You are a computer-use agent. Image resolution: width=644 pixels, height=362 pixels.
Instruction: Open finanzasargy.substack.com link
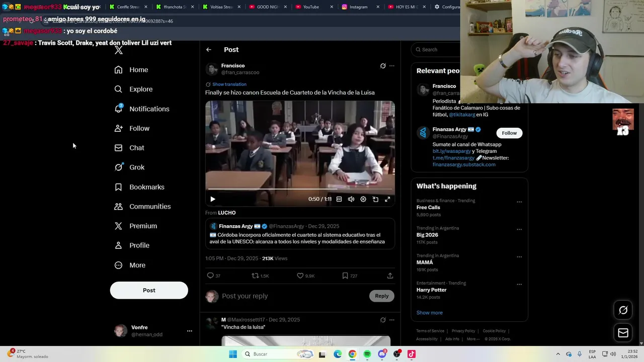464,165
